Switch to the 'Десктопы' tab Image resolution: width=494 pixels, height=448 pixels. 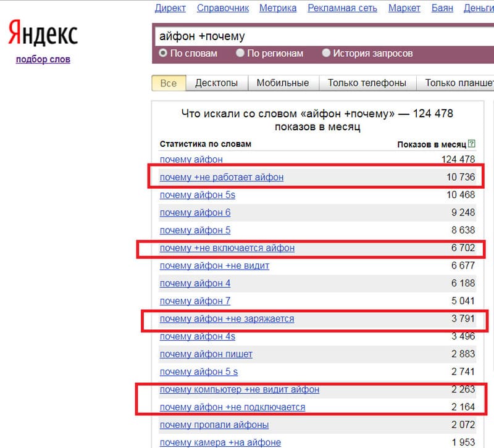point(216,83)
